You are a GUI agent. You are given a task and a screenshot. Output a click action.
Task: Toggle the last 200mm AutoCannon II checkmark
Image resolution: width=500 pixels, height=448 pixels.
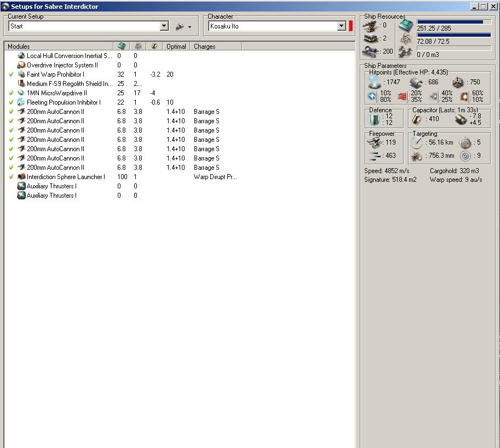(x=11, y=168)
